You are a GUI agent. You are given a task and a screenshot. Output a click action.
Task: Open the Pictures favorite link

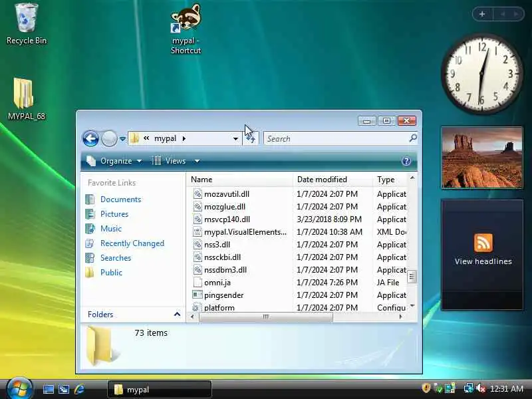pyautogui.click(x=114, y=214)
